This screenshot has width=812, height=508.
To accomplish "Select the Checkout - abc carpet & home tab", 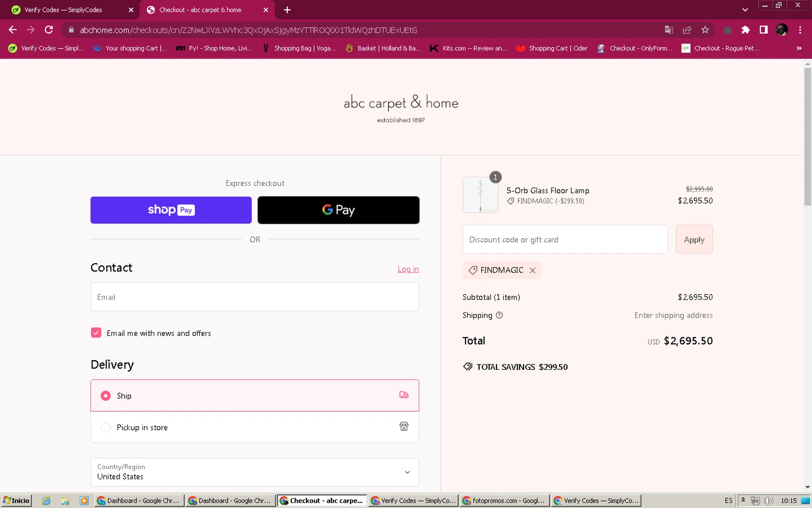I will coord(207,10).
